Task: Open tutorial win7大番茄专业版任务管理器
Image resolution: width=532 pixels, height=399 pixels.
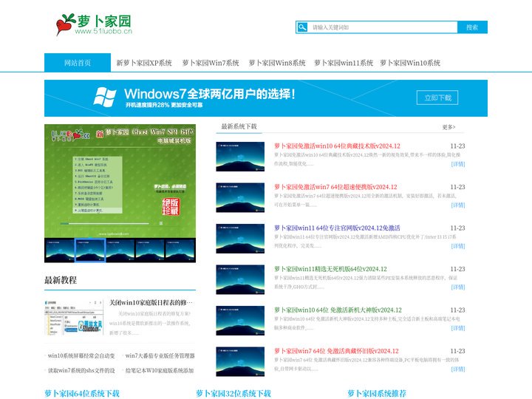Action: (x=160, y=355)
